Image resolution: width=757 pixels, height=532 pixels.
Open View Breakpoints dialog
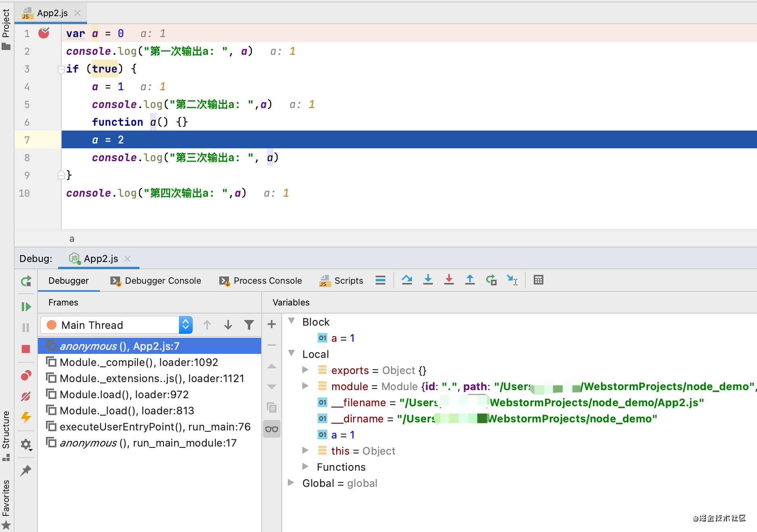[x=26, y=376]
